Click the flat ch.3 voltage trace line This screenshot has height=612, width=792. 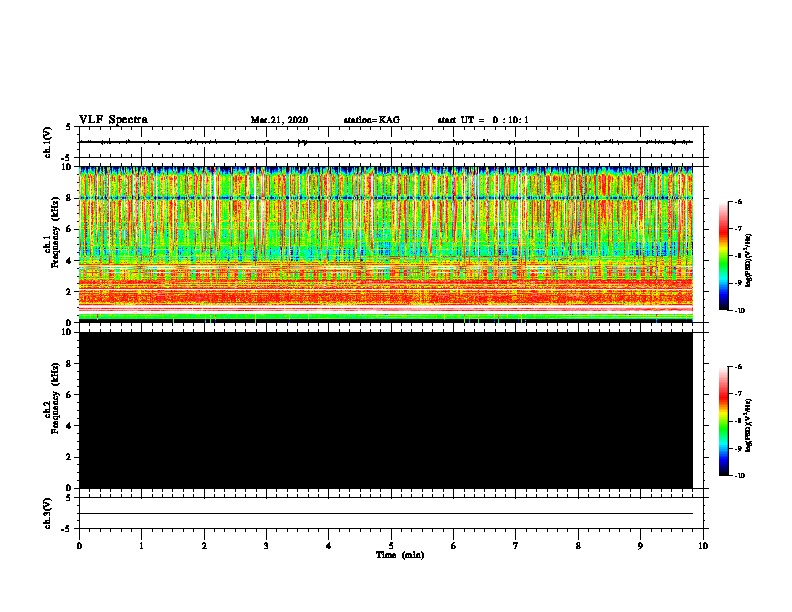pyautogui.click(x=386, y=514)
